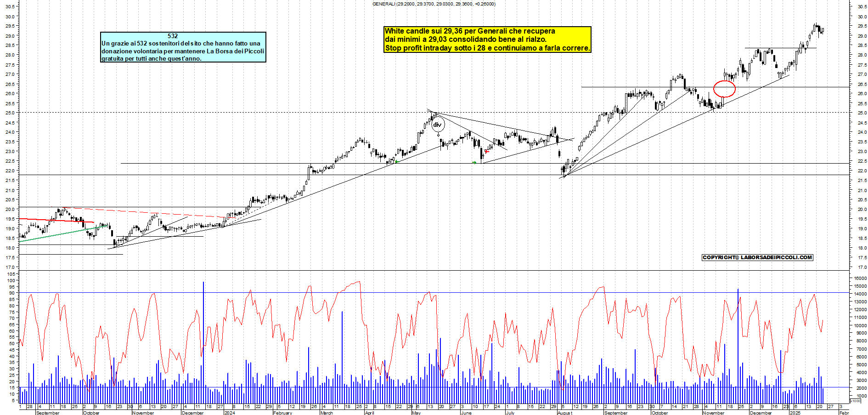Viewport: 868px width, 415px height.
Task: Click the circled 'div' dividend marker
Action: coord(437,125)
